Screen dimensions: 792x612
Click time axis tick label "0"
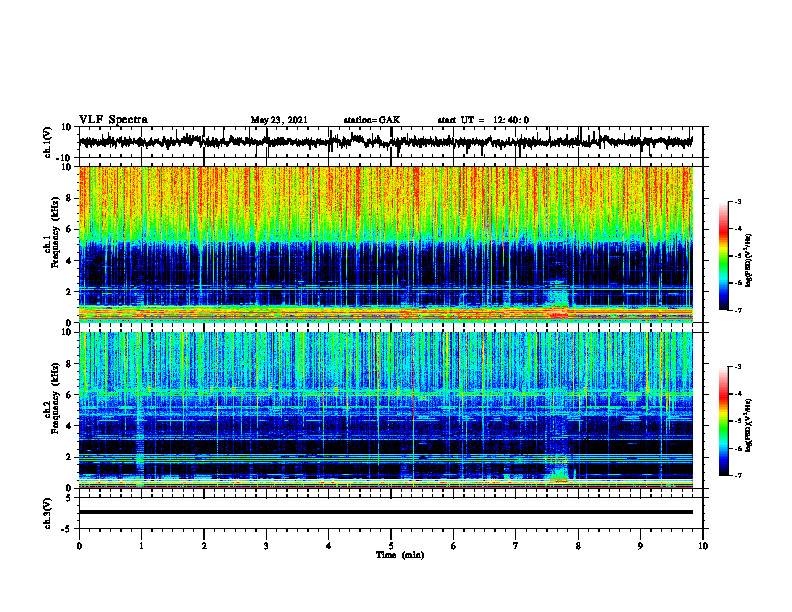pos(79,546)
